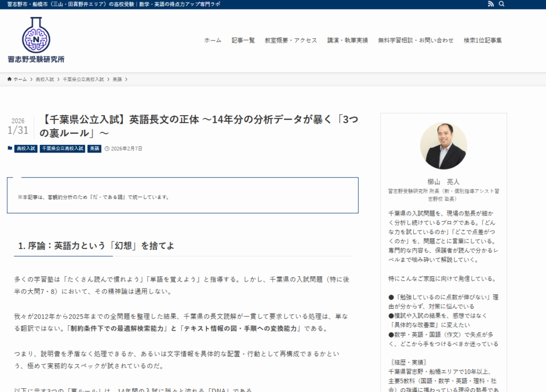
Task: Open 記事一覧 menu item
Action: [243, 40]
